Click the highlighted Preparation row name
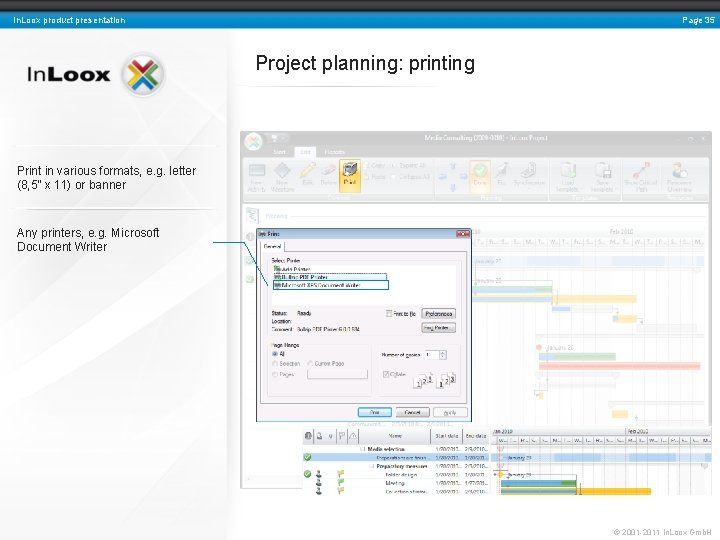The width and height of the screenshot is (720, 540). coord(401,458)
